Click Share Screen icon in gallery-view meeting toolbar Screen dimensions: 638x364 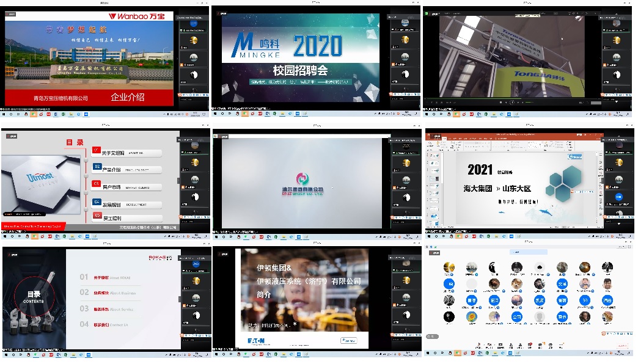coord(501,343)
